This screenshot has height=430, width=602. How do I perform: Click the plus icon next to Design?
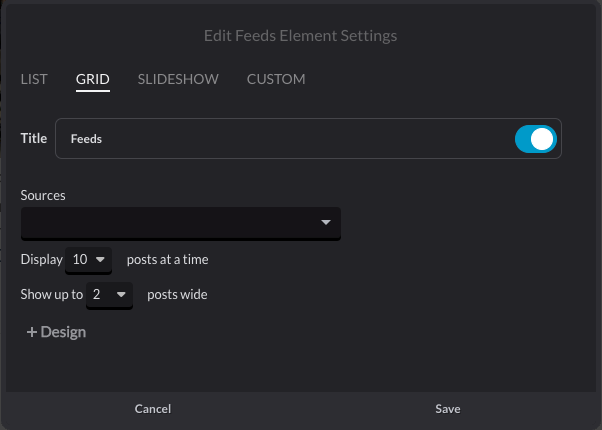[31, 332]
